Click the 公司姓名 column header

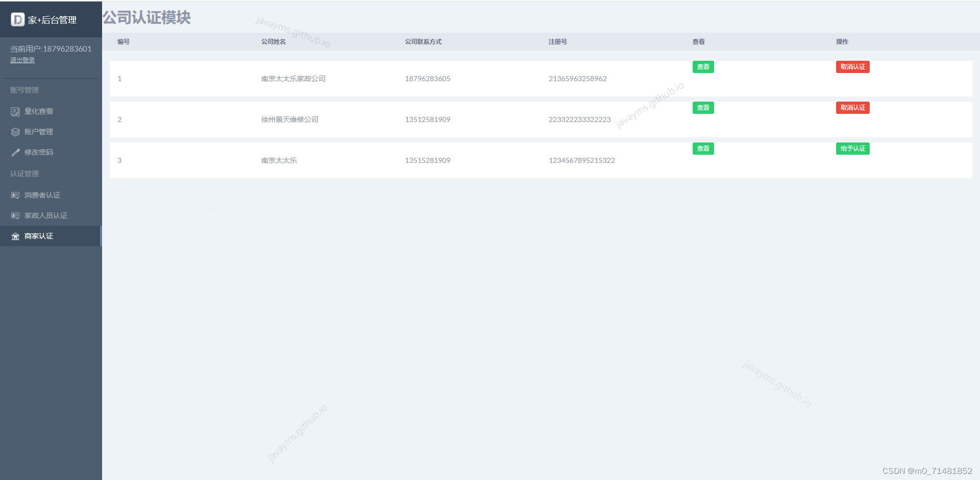pyautogui.click(x=273, y=42)
